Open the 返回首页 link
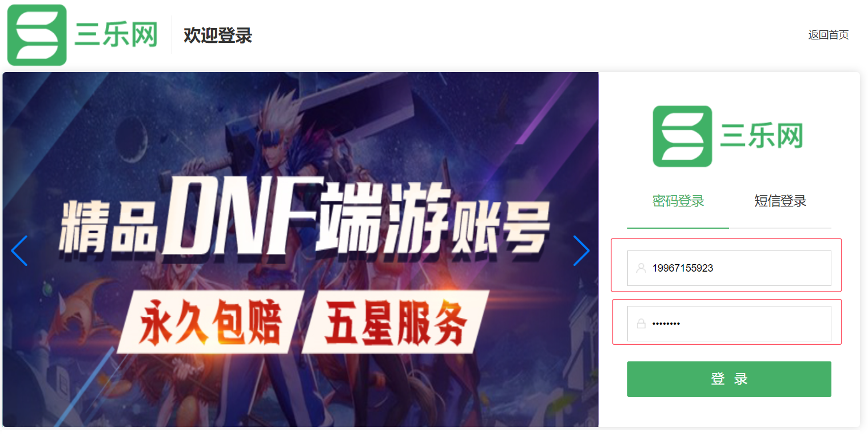This screenshot has height=434, width=868. (828, 35)
